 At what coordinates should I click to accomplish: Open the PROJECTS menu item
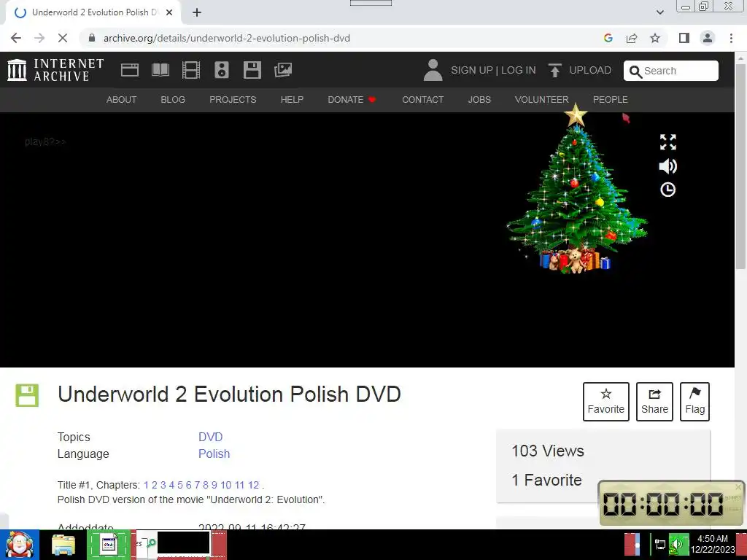point(233,99)
